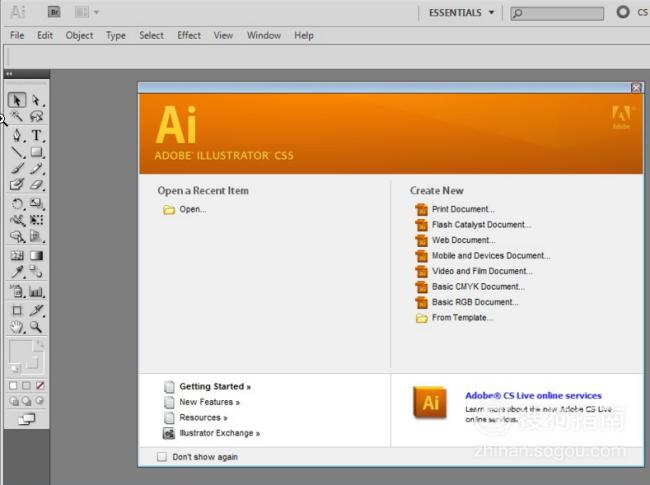Select the Blob Brush tool

click(x=17, y=184)
